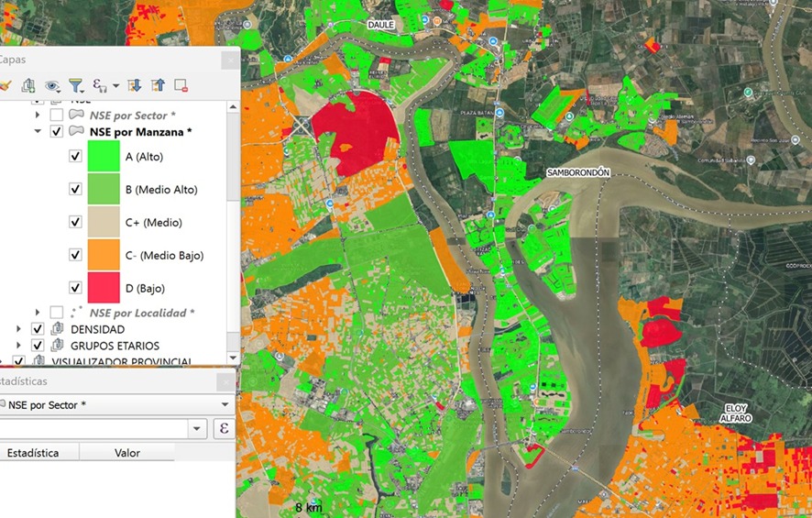
Task: Click Filter Legend by Expression epsilon icon
Action: (100, 85)
